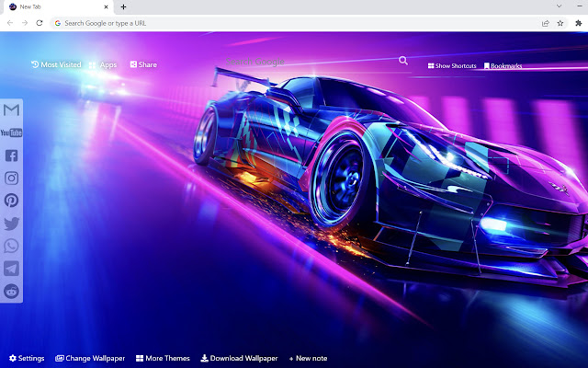Open Twitter sidebar shortcut
Screen dimensions: 588x368
pos(11,224)
